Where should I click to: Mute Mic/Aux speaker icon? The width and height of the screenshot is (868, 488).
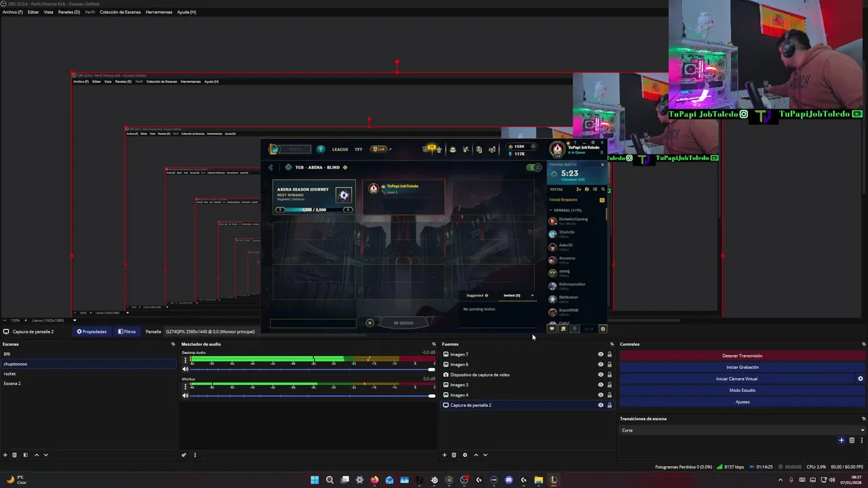[x=185, y=395]
